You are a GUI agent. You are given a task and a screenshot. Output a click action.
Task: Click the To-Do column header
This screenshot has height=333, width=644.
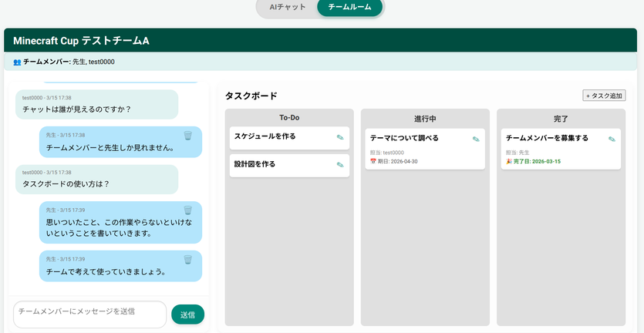[289, 118]
